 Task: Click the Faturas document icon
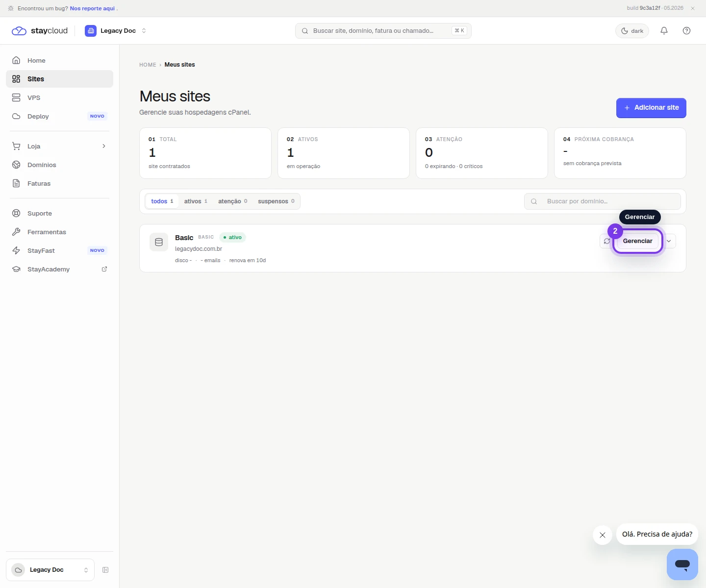[16, 183]
